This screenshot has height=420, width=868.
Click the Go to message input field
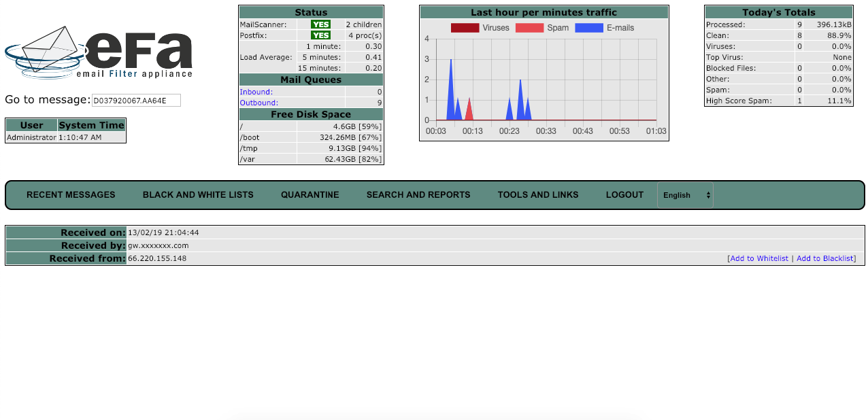tap(136, 101)
